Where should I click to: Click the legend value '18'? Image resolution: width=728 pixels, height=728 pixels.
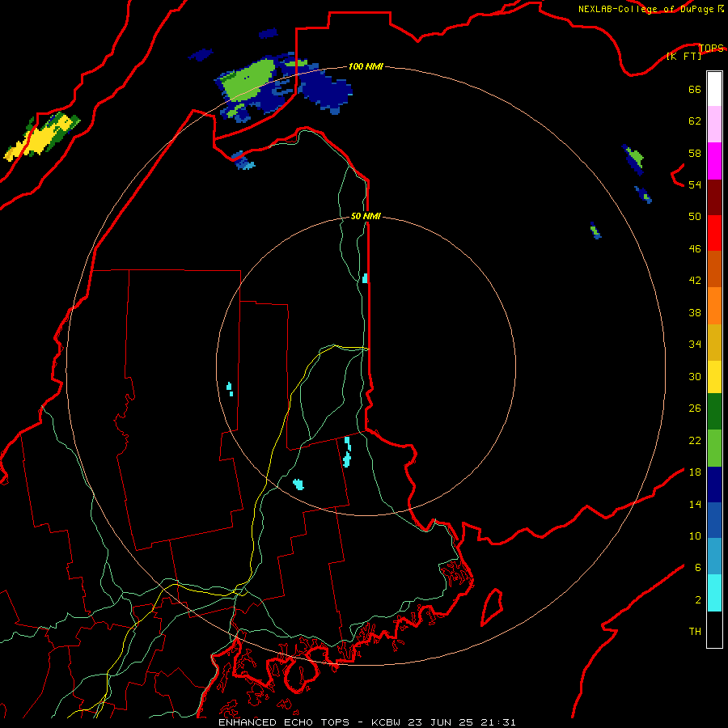tap(695, 472)
